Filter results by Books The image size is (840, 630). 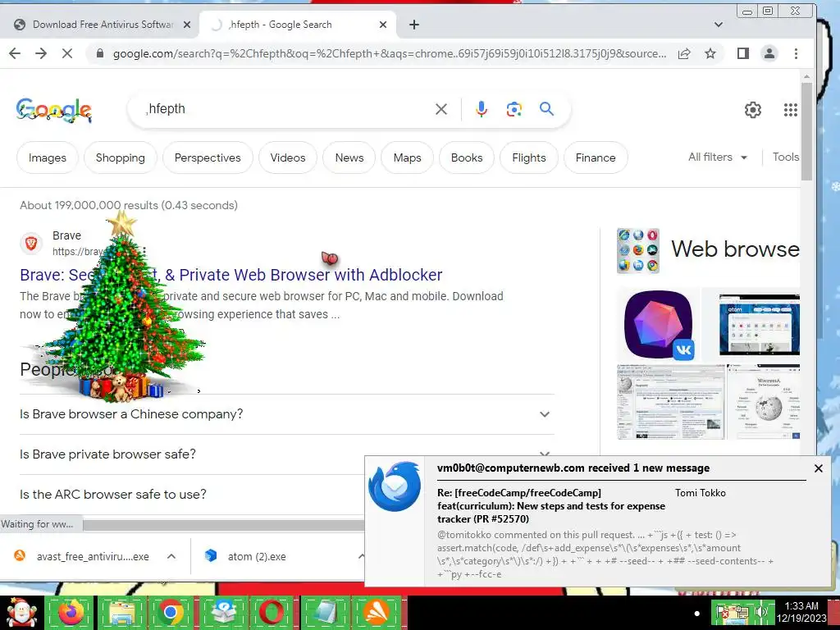coord(467,157)
